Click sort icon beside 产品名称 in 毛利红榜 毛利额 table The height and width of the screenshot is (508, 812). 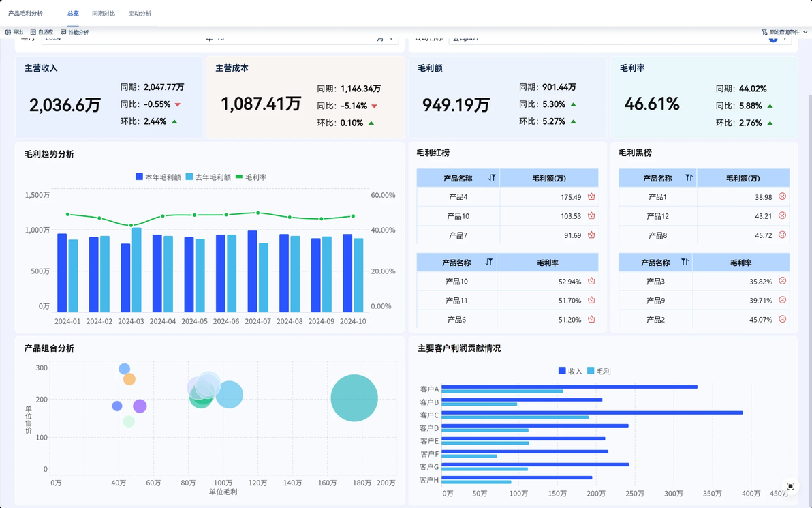(491, 178)
